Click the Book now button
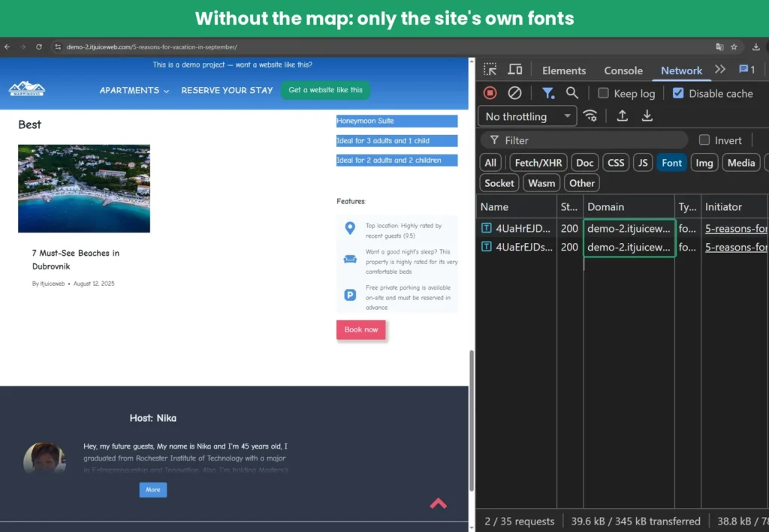The width and height of the screenshot is (769, 532). [x=361, y=329]
